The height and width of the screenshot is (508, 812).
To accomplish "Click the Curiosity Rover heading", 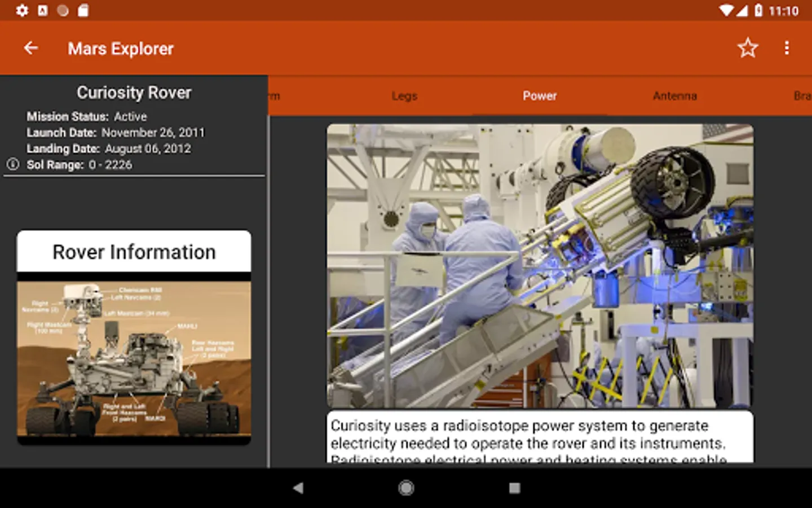I will tap(134, 93).
